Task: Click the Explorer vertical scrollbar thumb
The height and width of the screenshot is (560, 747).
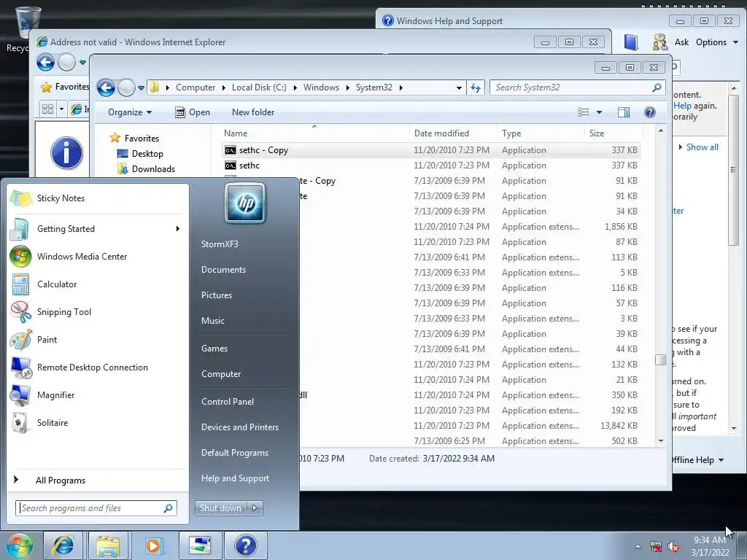Action: click(660, 360)
